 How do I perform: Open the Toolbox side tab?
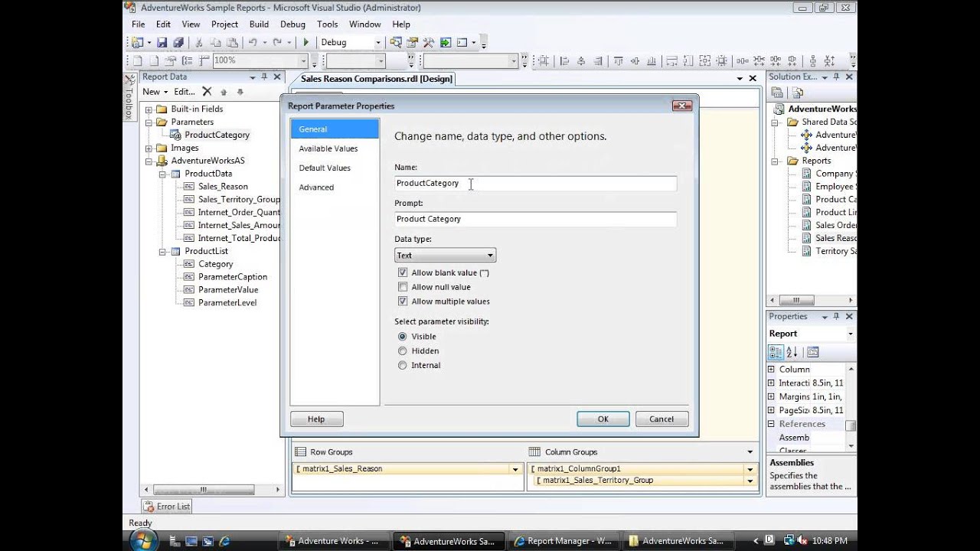129,98
